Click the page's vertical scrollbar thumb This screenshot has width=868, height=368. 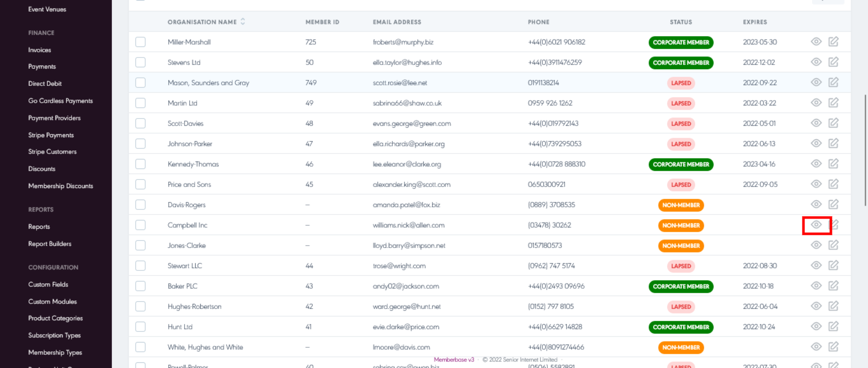click(x=865, y=150)
